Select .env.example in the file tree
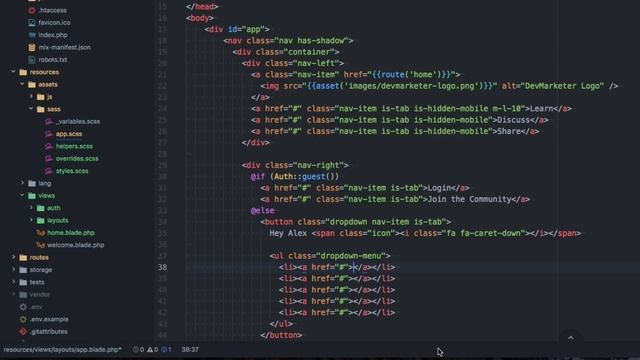This screenshot has width=640, height=360. (49, 319)
